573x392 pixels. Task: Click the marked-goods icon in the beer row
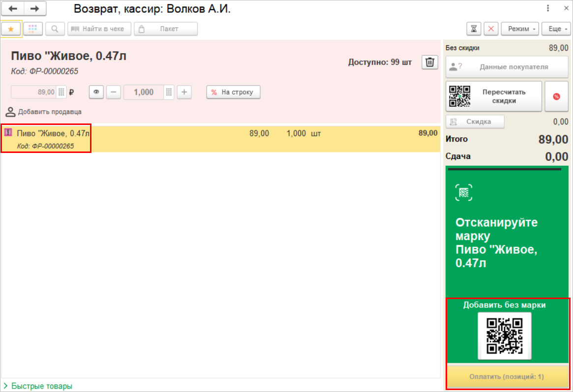8,132
